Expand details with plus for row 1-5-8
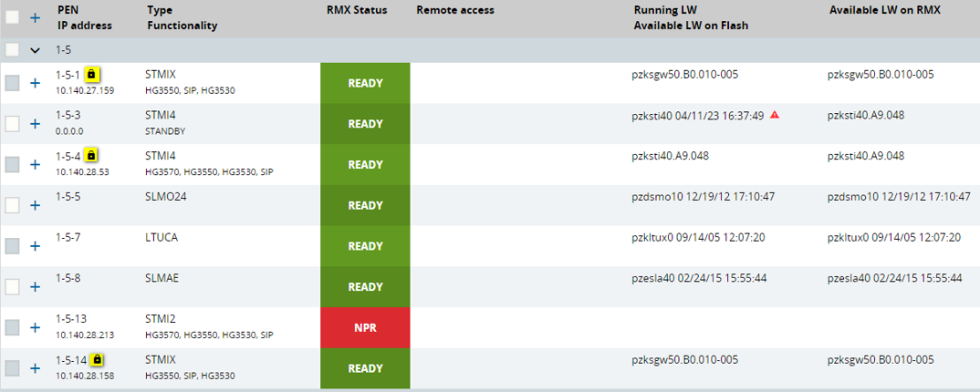 click(35, 286)
